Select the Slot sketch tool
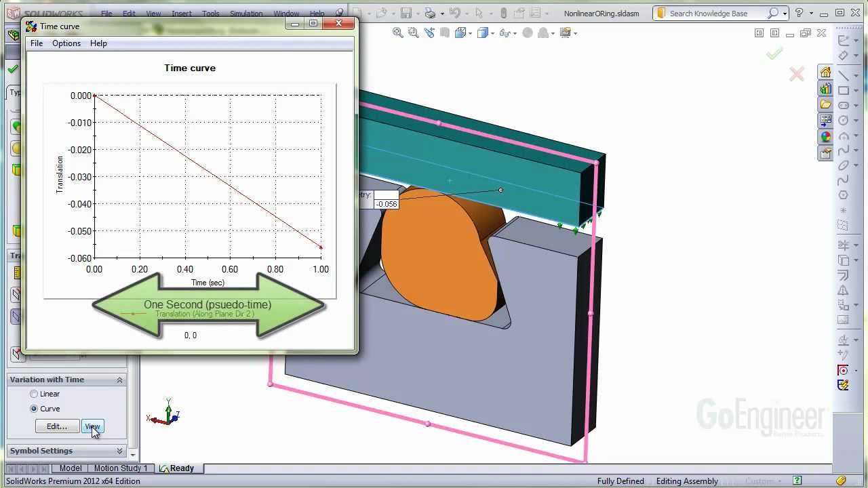 coord(843,105)
